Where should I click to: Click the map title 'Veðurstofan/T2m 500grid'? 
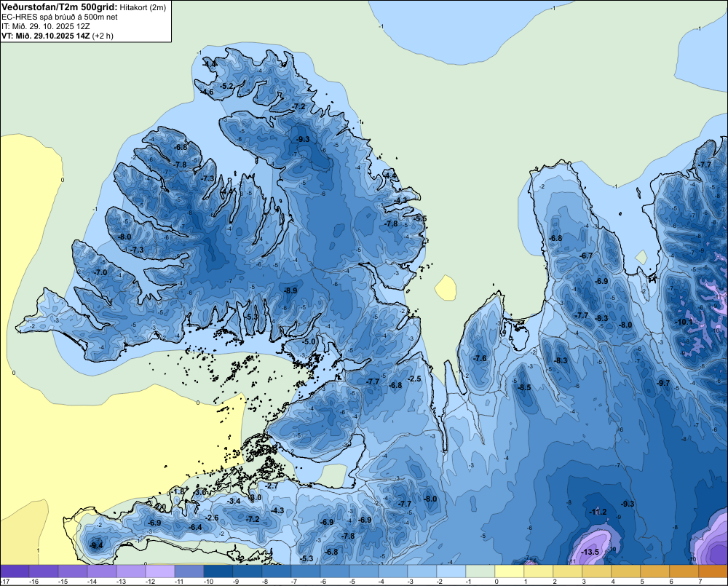coord(60,7)
